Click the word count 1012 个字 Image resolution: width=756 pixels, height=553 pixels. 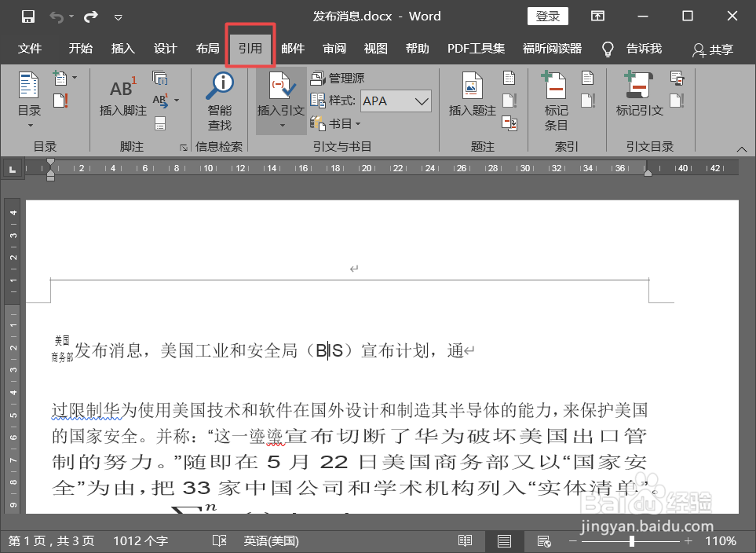(x=141, y=541)
